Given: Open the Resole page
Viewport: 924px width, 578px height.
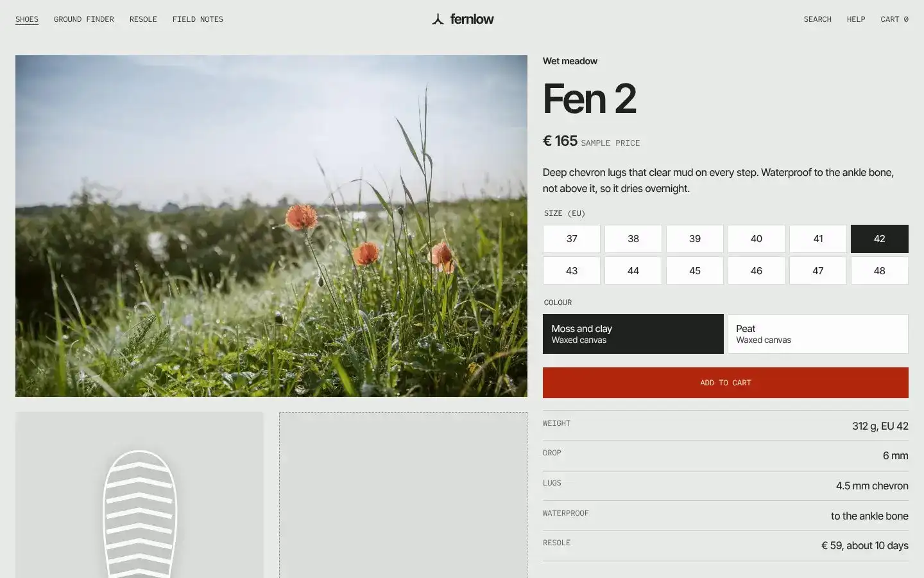Looking at the screenshot, I should coord(143,19).
